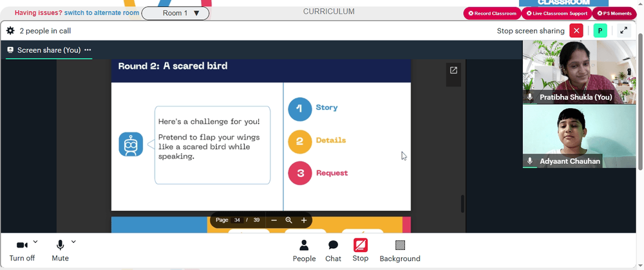
Task: Open the People panel
Action: point(304,251)
